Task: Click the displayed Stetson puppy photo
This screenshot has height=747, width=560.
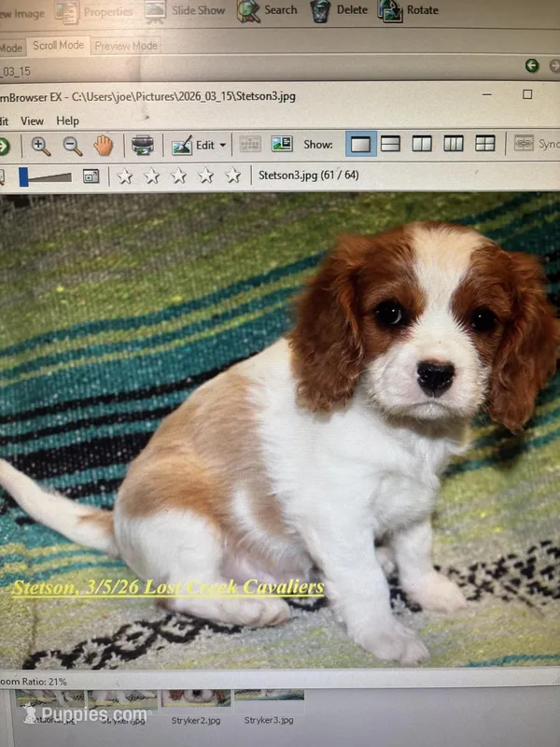Action: (280, 430)
